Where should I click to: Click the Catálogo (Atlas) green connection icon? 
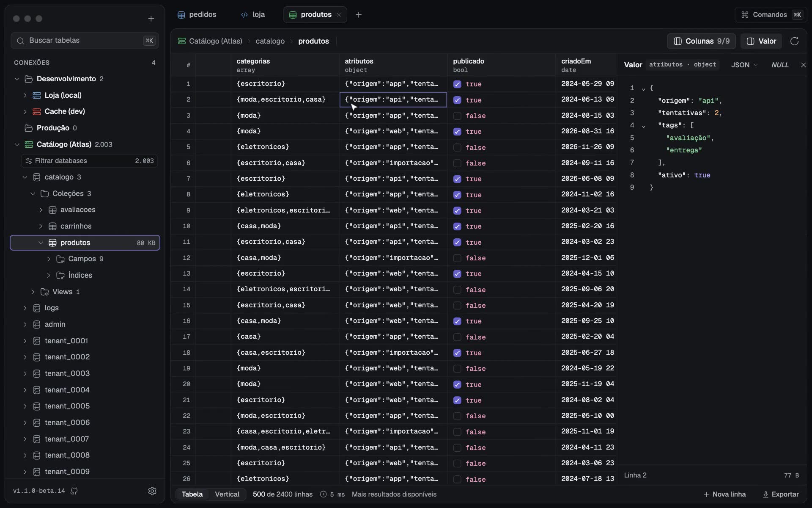pos(29,144)
